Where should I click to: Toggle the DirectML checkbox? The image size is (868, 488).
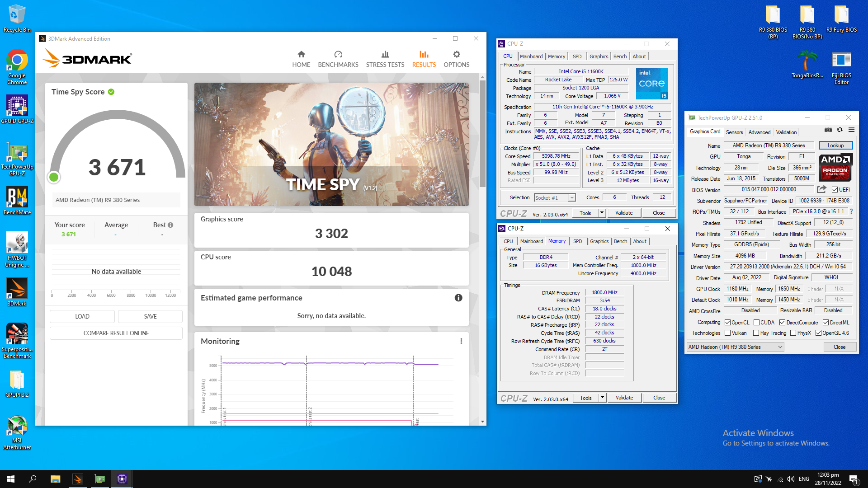[826, 323]
